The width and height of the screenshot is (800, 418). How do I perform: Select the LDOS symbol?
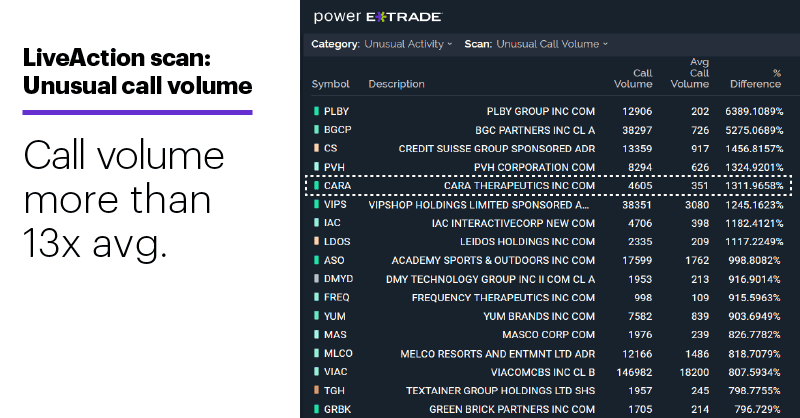tap(337, 241)
